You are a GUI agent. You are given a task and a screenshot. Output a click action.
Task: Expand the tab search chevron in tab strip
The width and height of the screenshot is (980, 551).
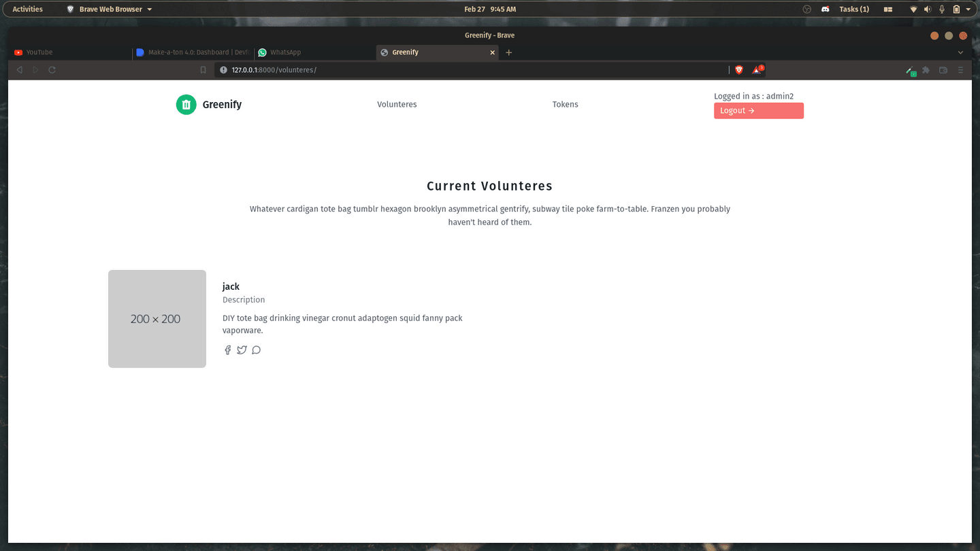click(x=961, y=52)
